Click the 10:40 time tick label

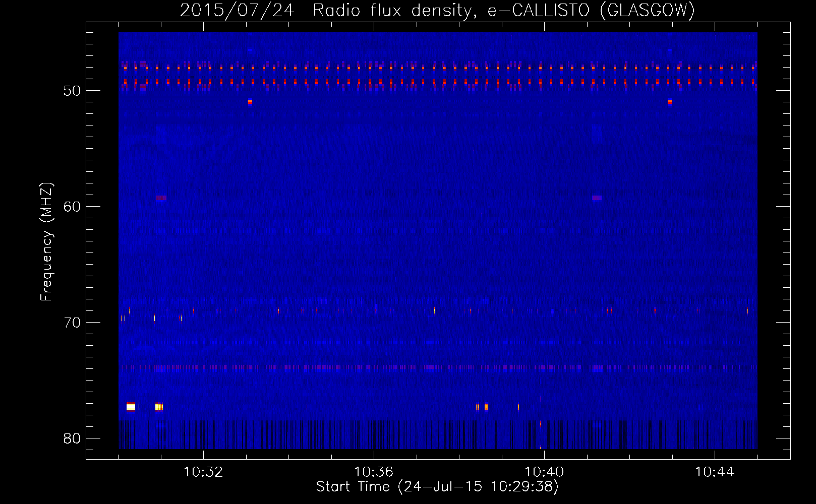[x=544, y=472]
